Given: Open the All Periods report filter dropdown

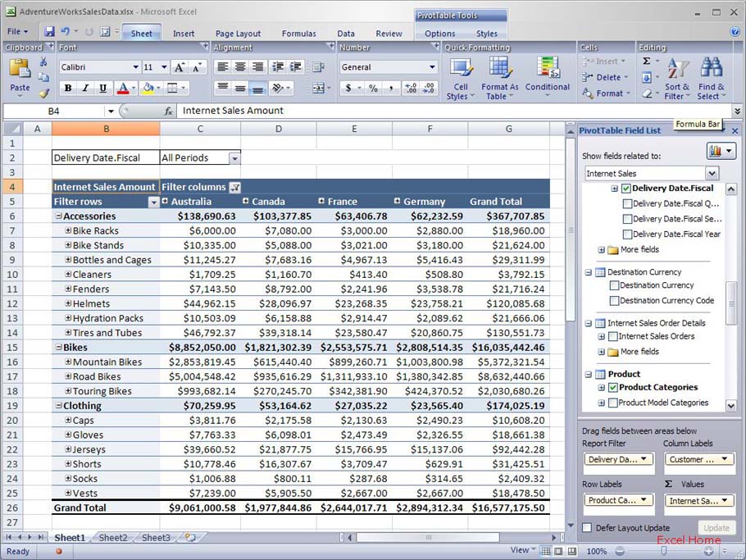Looking at the screenshot, I should point(234,158).
